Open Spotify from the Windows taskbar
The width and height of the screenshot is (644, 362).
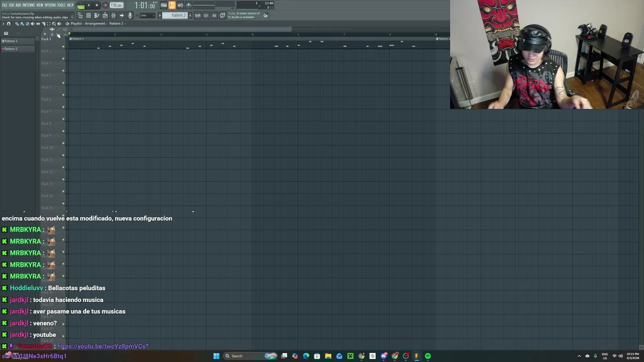coord(428,356)
